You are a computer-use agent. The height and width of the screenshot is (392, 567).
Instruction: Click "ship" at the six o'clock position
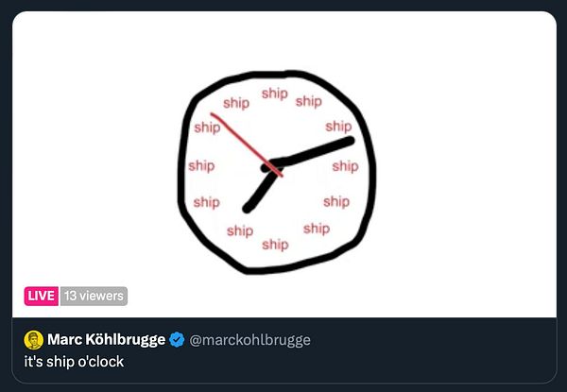275,244
